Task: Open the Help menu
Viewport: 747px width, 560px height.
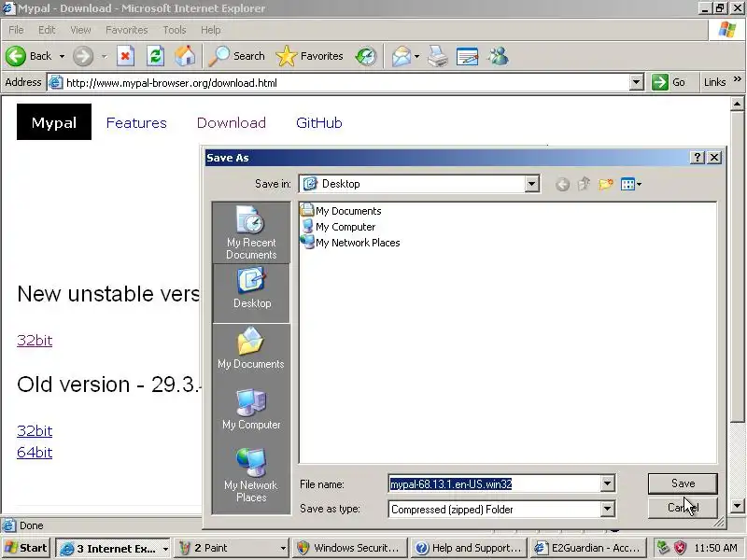Action: 211,30
